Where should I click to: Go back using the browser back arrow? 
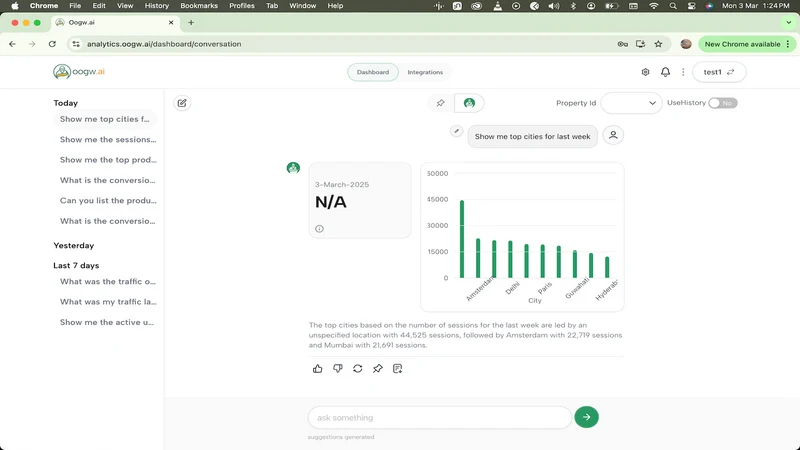pos(12,44)
